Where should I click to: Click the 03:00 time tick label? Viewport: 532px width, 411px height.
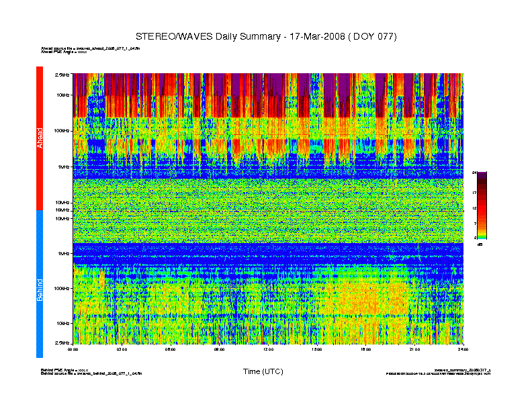click(122, 349)
